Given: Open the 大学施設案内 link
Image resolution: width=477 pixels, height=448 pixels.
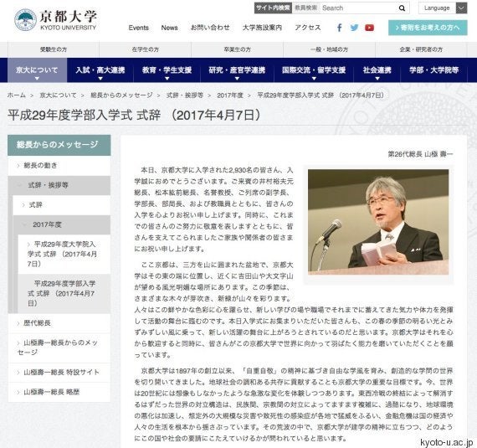Looking at the screenshot, I should [262, 28].
